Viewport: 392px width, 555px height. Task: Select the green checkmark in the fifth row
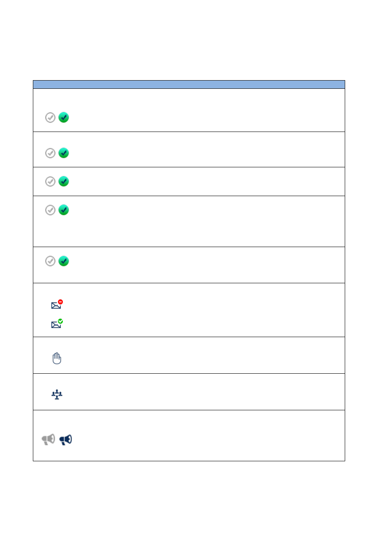tap(64, 261)
